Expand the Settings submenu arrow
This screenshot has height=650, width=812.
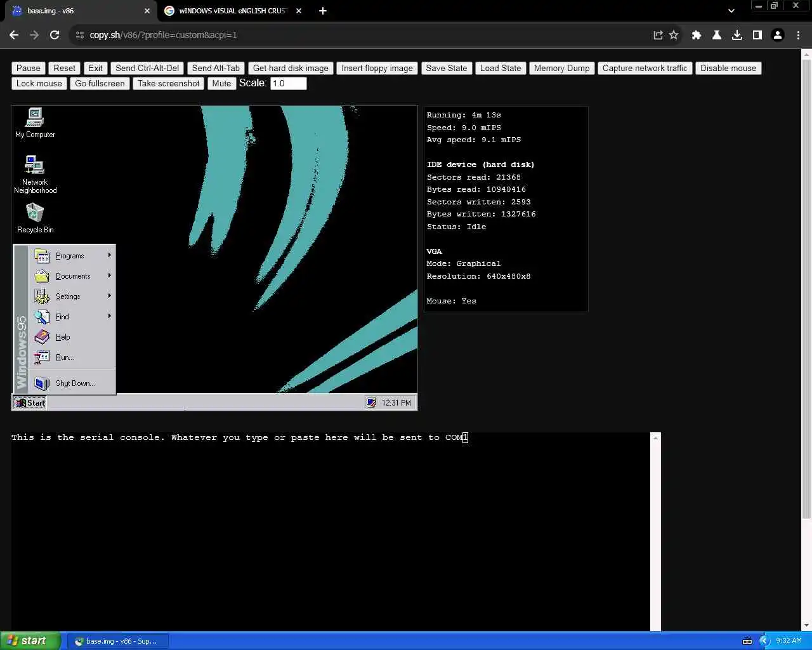pos(110,296)
